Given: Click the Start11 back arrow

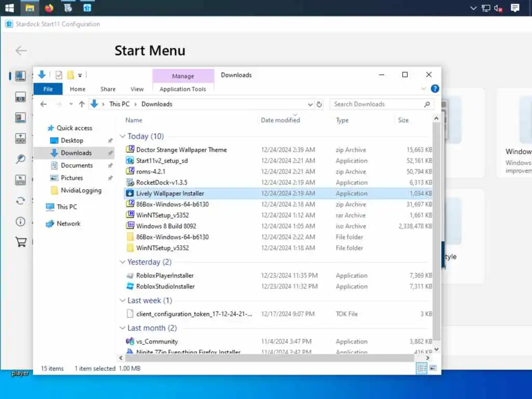Looking at the screenshot, I should (21, 50).
